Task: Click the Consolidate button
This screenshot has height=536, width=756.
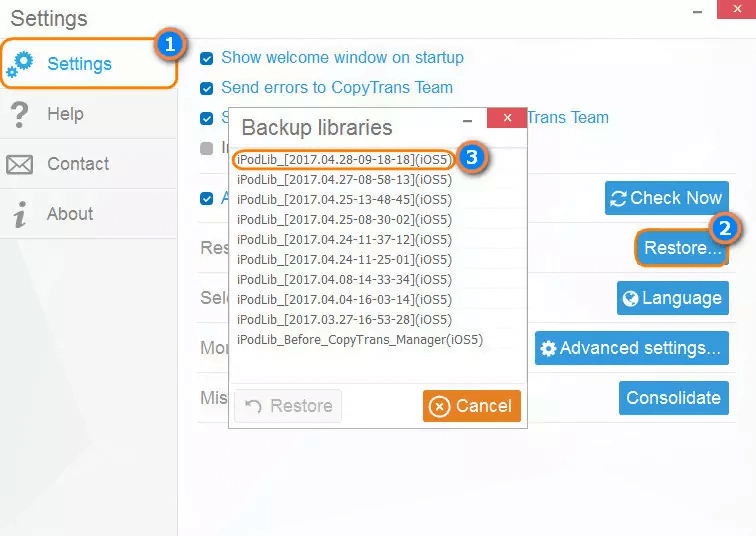Action: 674,398
